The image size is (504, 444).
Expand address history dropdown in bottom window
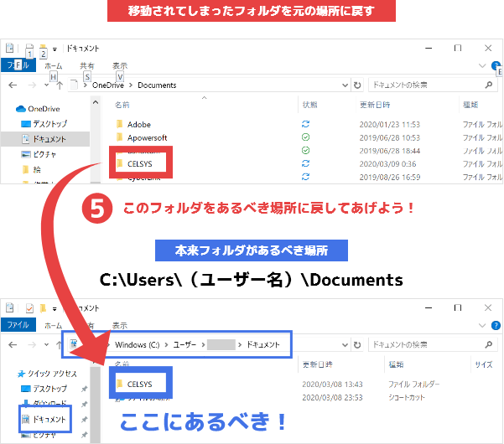point(345,345)
